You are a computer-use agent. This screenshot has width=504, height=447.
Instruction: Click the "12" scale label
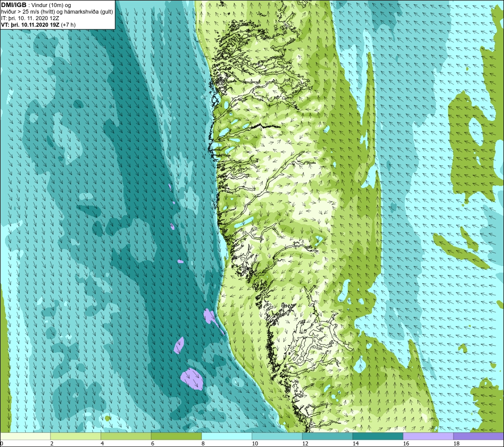point(305,443)
